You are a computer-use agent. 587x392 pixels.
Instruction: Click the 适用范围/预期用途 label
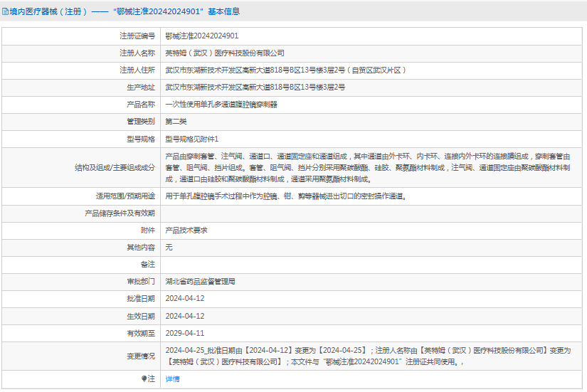click(x=125, y=196)
